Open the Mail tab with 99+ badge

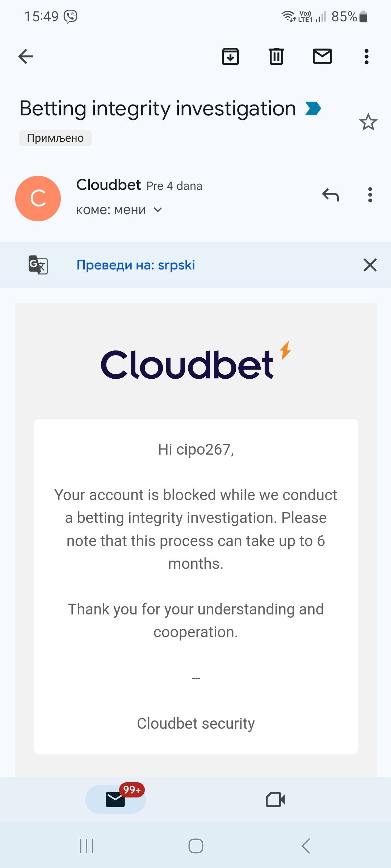(x=115, y=799)
